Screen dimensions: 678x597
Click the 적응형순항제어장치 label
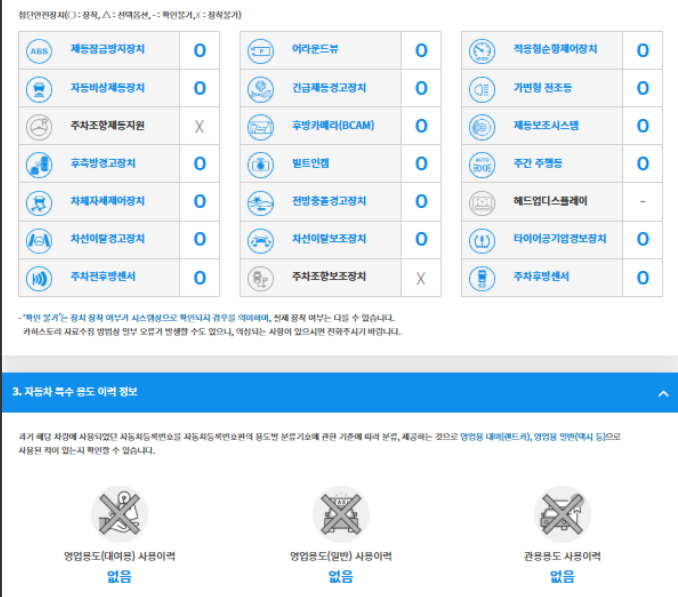(555, 49)
